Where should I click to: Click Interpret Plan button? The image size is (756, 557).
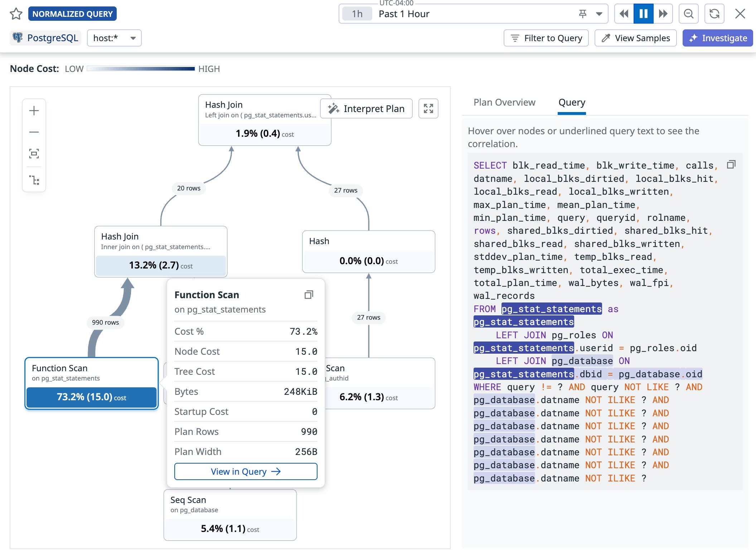pos(367,108)
